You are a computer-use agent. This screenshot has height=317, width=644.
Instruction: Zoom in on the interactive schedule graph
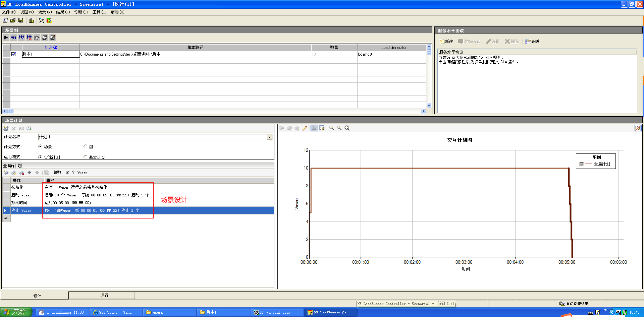[x=331, y=128]
